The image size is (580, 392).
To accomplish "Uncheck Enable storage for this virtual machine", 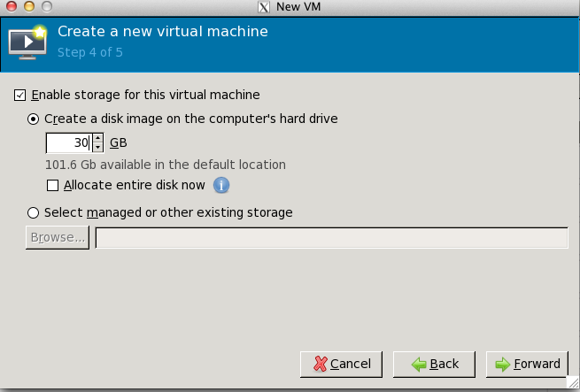I will (x=20, y=95).
